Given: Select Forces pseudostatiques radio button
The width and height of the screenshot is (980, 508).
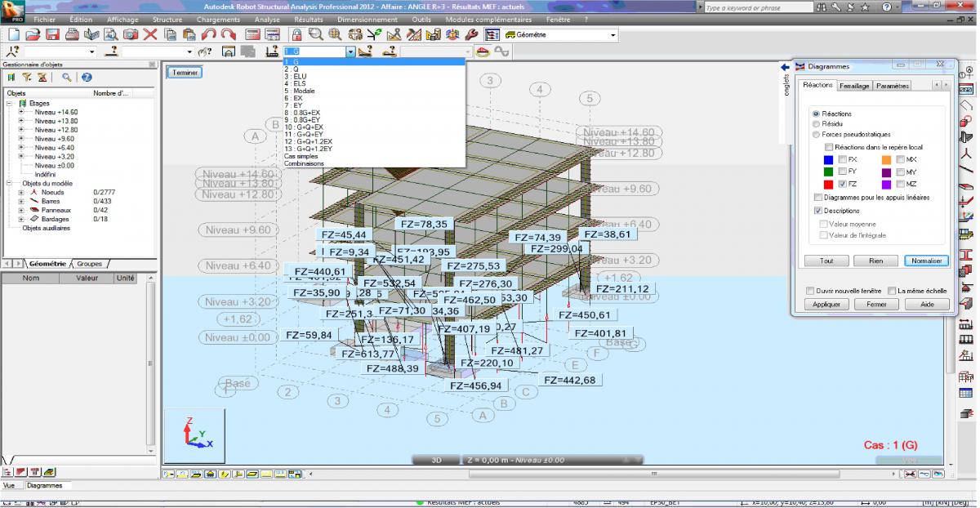Looking at the screenshot, I should [816, 135].
